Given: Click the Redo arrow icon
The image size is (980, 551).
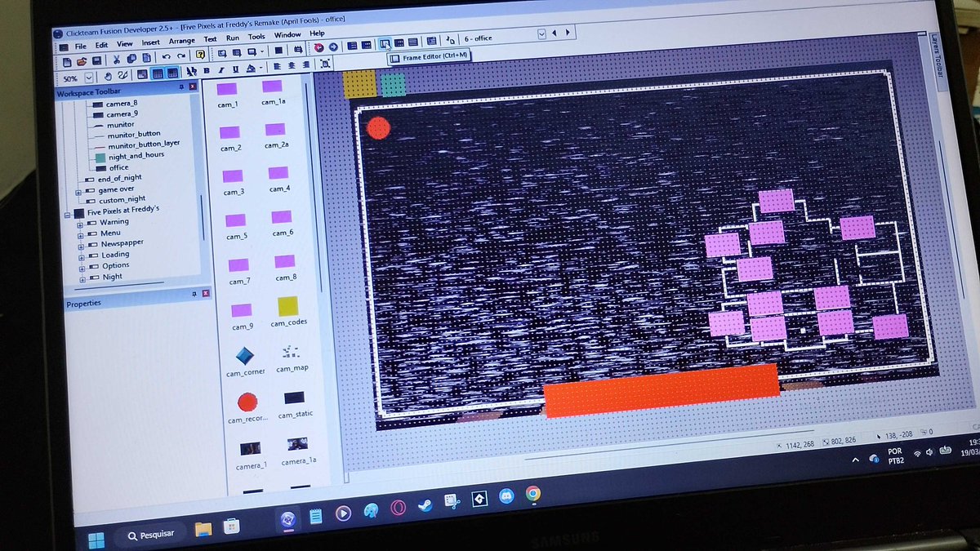Looking at the screenshot, I should [181, 56].
